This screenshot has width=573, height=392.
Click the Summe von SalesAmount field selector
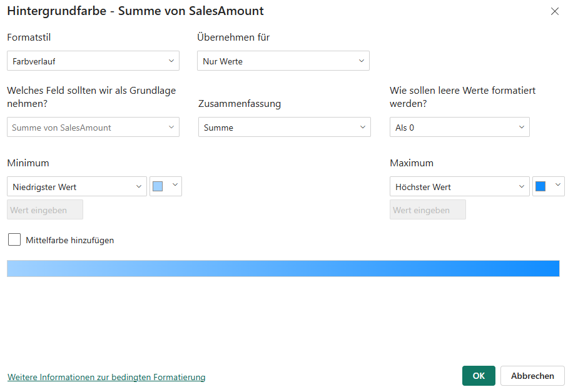93,127
